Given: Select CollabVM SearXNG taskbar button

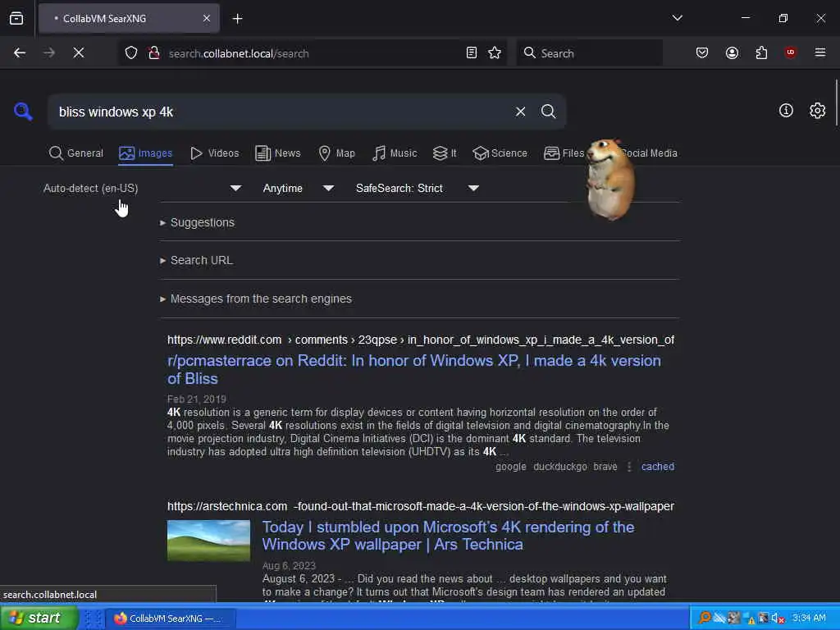Looking at the screenshot, I should 171,619.
